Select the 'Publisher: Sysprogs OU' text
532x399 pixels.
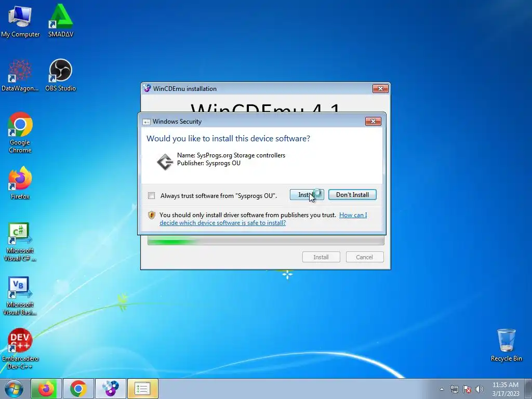point(209,163)
